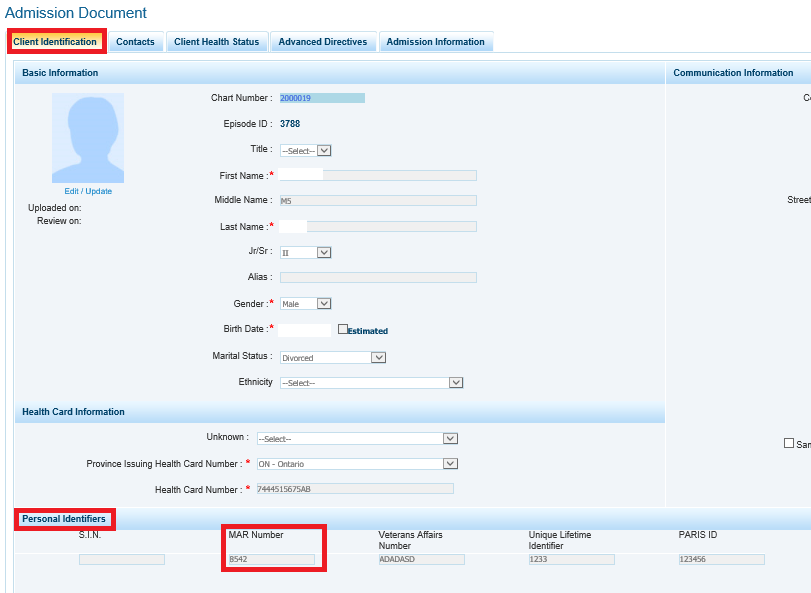811x593 pixels.
Task: Click the Birth Date field
Action: pos(305,330)
